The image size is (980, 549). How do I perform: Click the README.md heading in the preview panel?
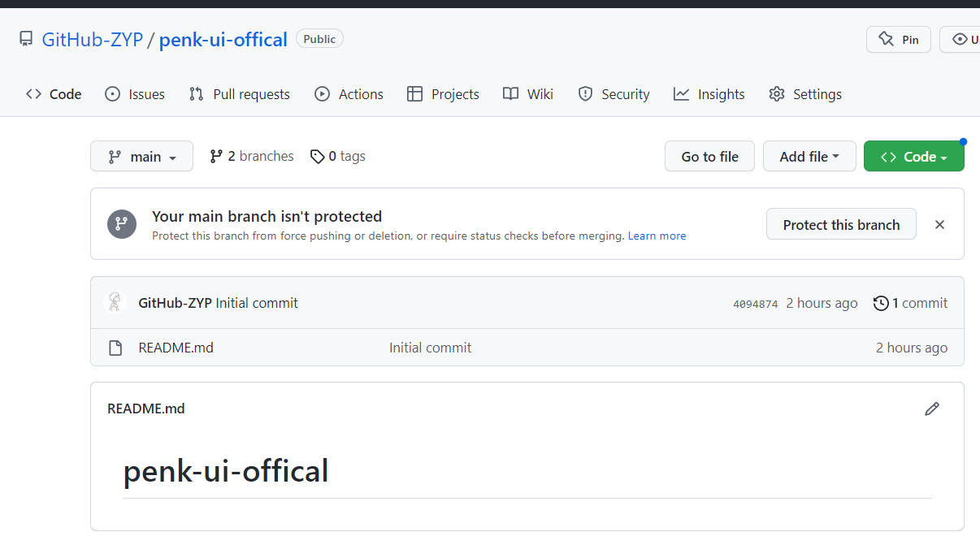click(146, 409)
